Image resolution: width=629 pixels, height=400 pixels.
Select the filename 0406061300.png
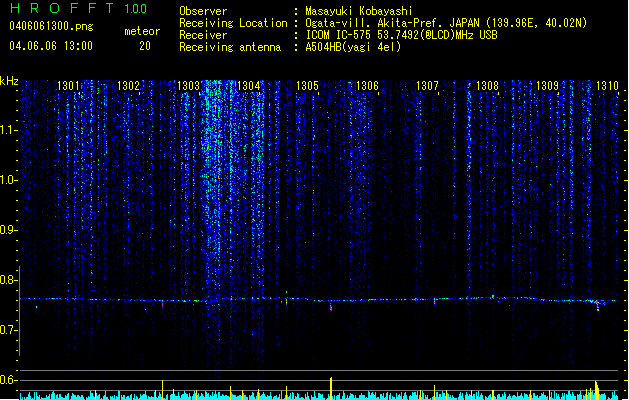(x=51, y=27)
